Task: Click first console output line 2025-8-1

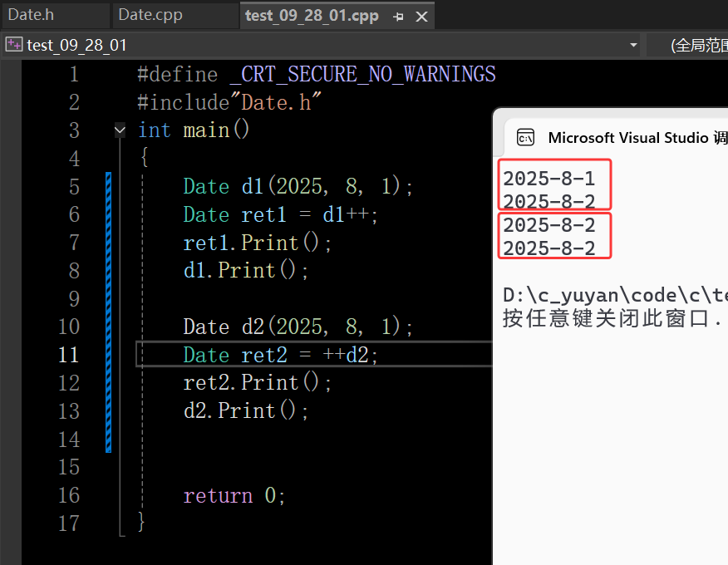Action: point(548,179)
